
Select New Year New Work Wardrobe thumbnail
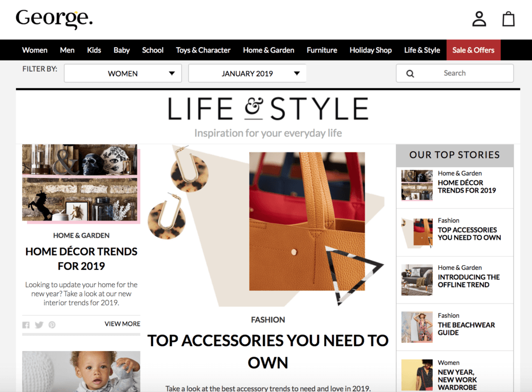tap(417, 375)
